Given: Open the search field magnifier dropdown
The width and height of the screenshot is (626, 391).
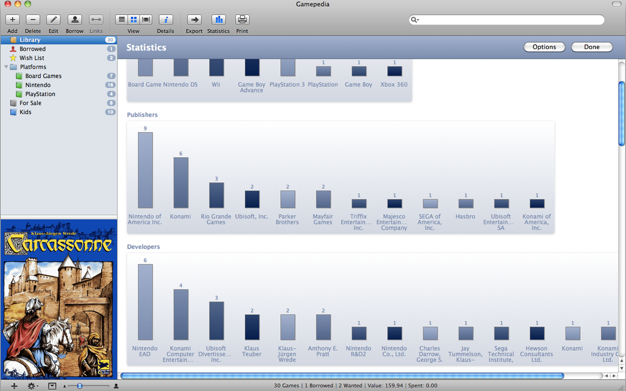Looking at the screenshot, I should click(415, 20).
